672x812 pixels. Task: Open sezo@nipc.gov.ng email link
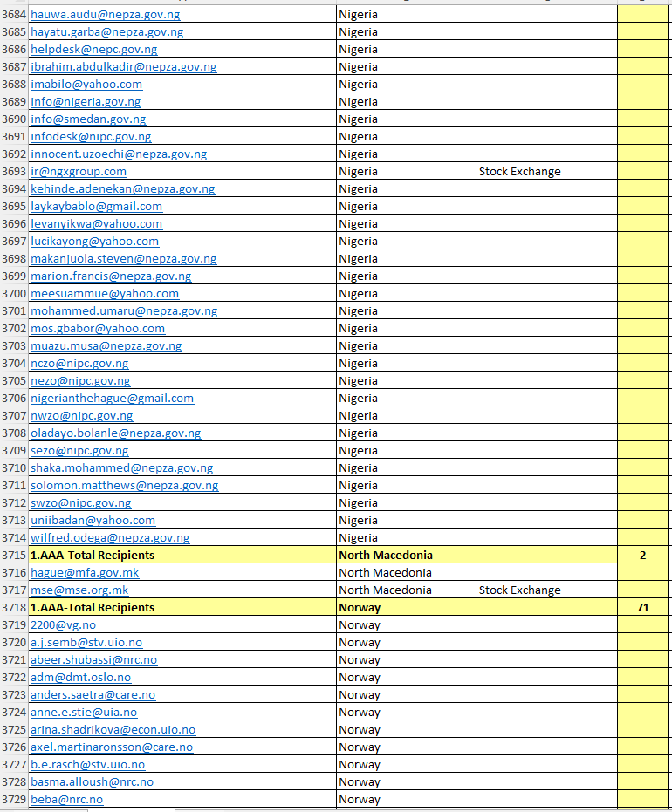click(x=79, y=451)
